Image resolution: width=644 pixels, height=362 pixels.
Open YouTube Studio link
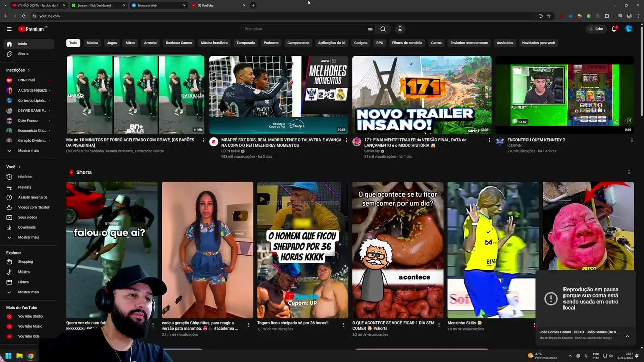click(28, 316)
